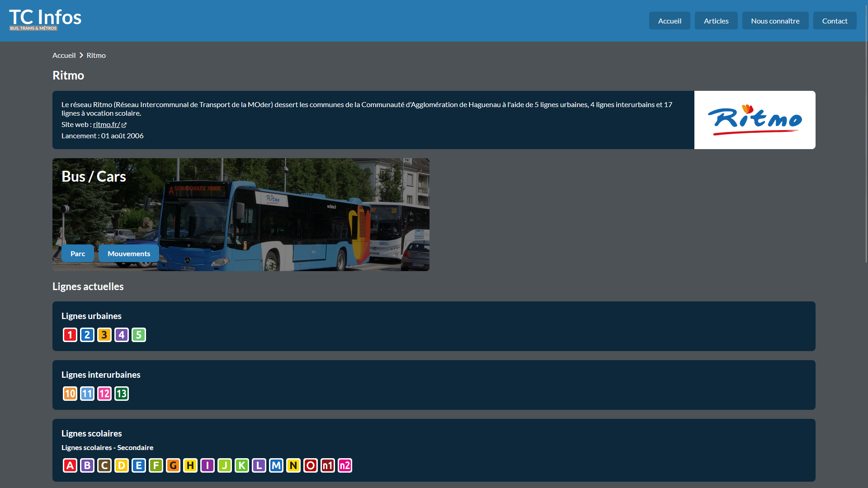The image size is (868, 488).
Task: Open interurban line 10 badge
Action: coord(70,394)
